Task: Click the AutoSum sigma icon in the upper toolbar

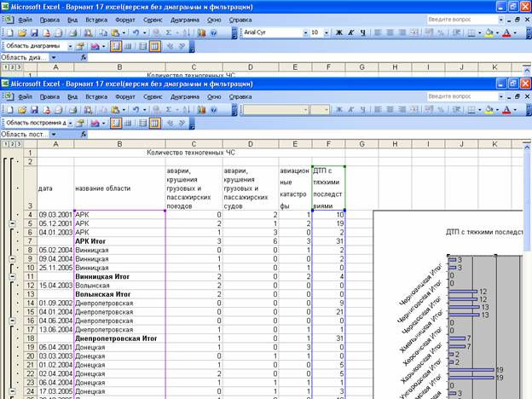Action: click(x=169, y=32)
